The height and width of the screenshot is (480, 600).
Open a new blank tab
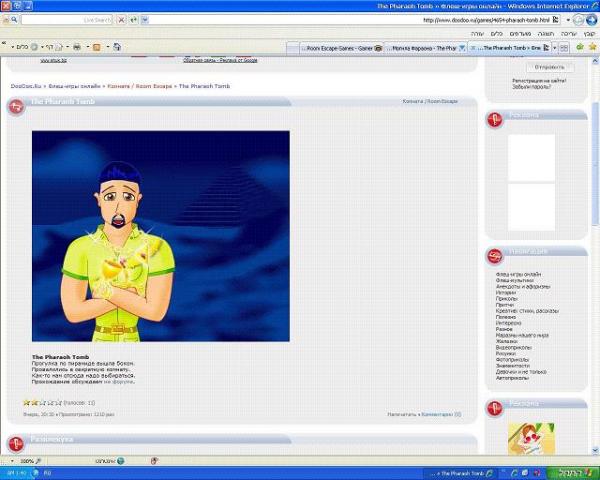pos(293,48)
